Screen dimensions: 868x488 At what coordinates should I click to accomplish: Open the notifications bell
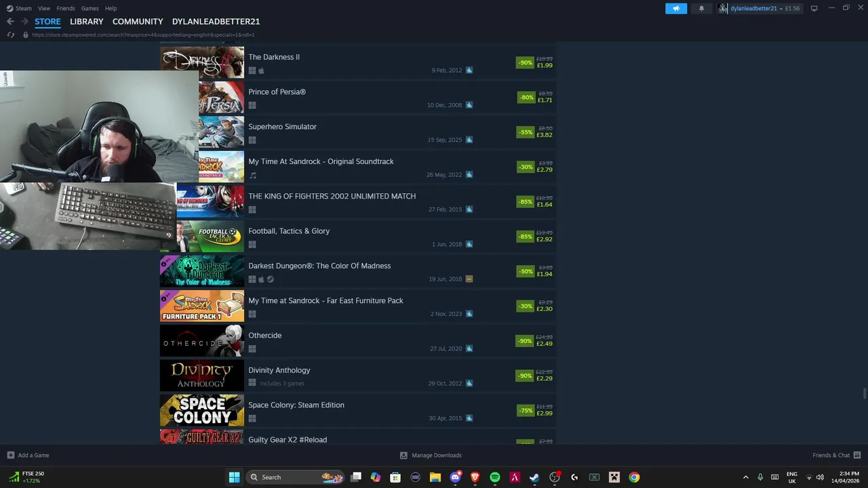[701, 8]
